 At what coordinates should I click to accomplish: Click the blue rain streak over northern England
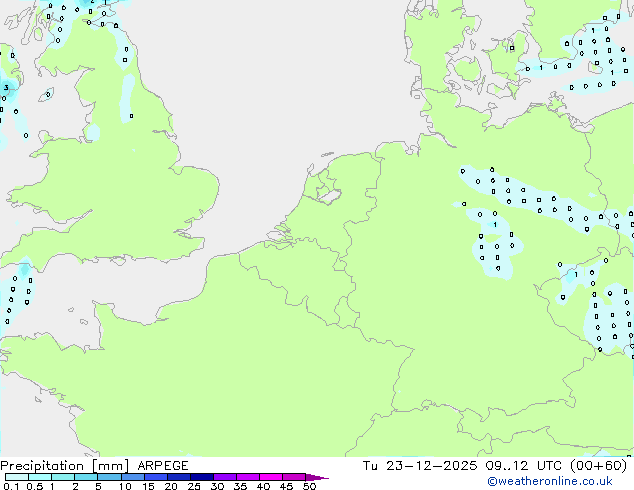pyautogui.click(x=128, y=95)
